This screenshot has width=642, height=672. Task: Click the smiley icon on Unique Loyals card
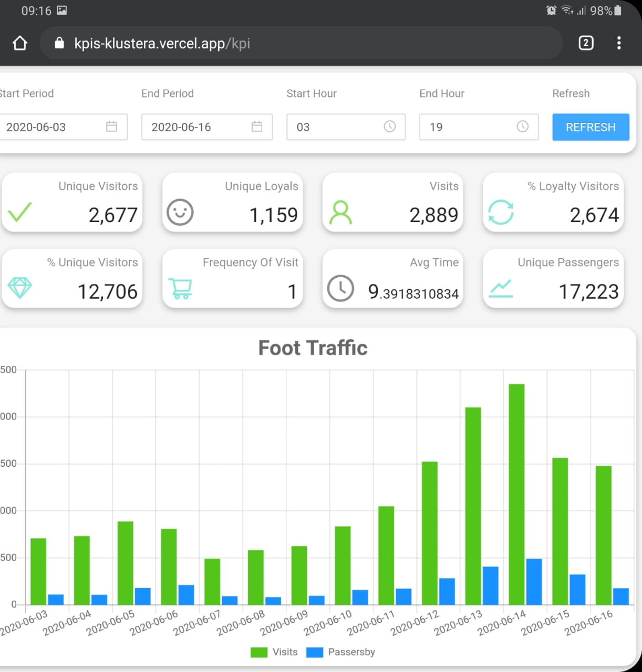click(x=180, y=213)
